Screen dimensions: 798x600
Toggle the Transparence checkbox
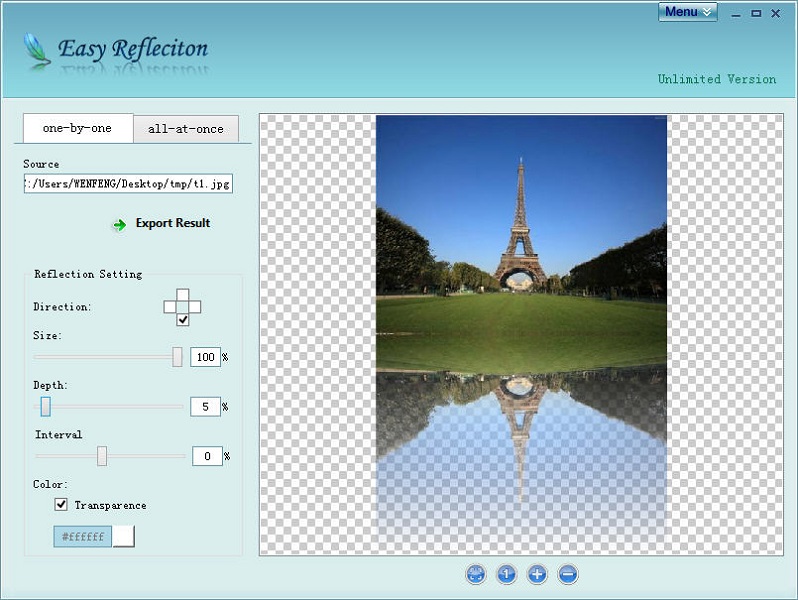pyautogui.click(x=61, y=504)
